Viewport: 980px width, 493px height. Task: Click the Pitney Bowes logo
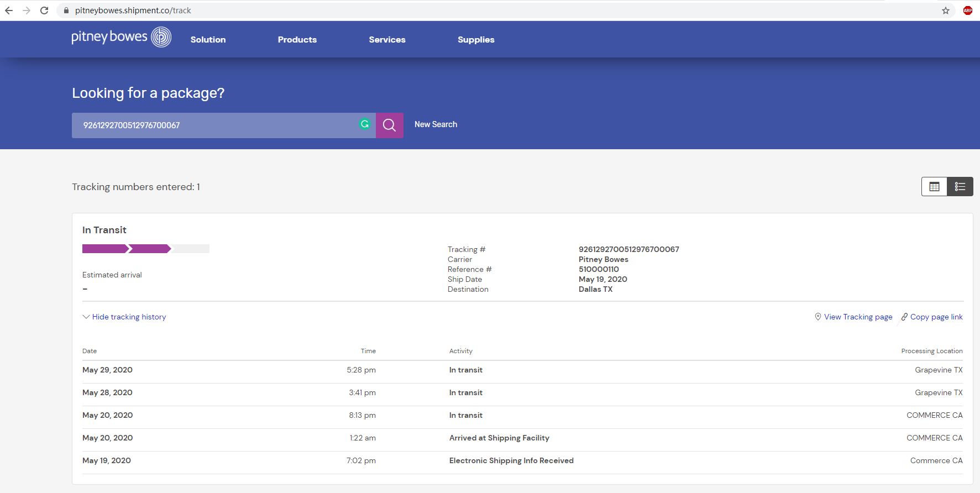click(122, 38)
